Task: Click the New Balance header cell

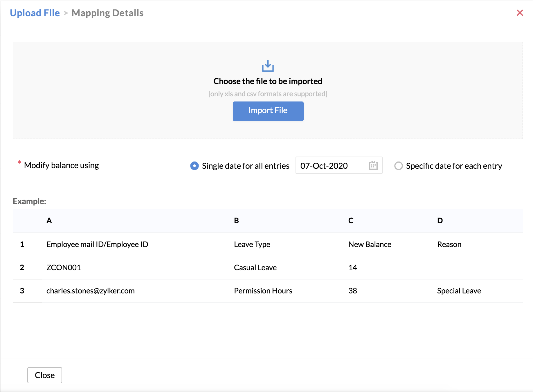Action: point(370,244)
